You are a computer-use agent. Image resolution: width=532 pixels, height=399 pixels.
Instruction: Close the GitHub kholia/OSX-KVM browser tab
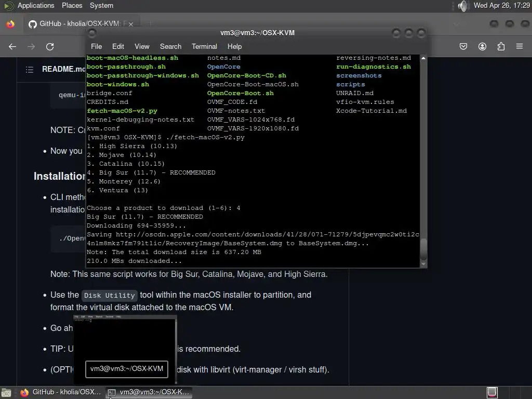pos(130,24)
